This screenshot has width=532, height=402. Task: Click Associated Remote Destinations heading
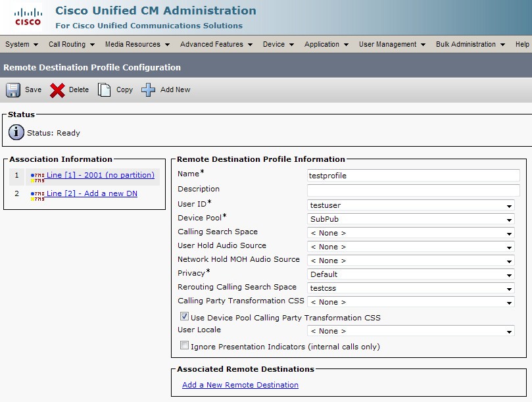point(246,368)
